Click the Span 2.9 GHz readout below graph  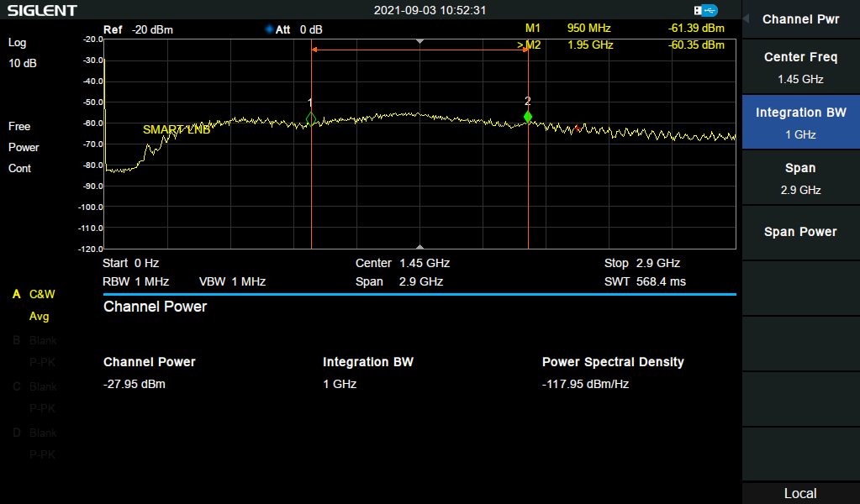pos(399,281)
